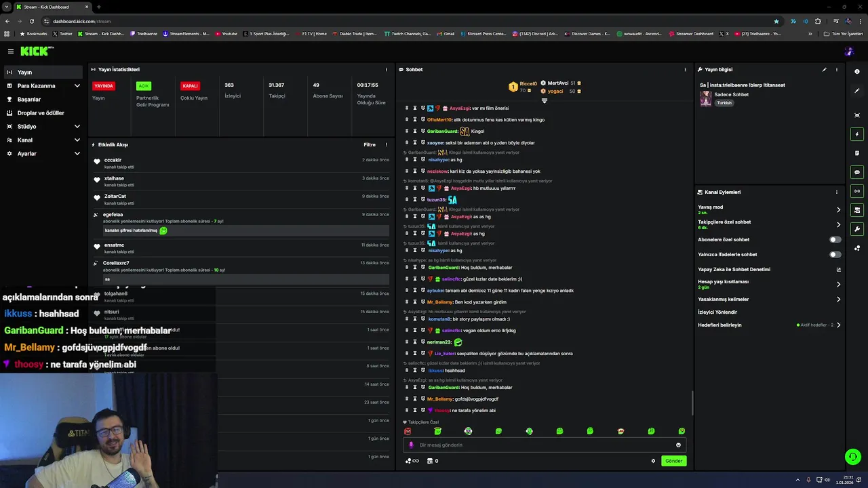Screen dimensions: 868x488
Task: Open the Kanal Eylemleri three-dot menu
Action: pos(836,192)
